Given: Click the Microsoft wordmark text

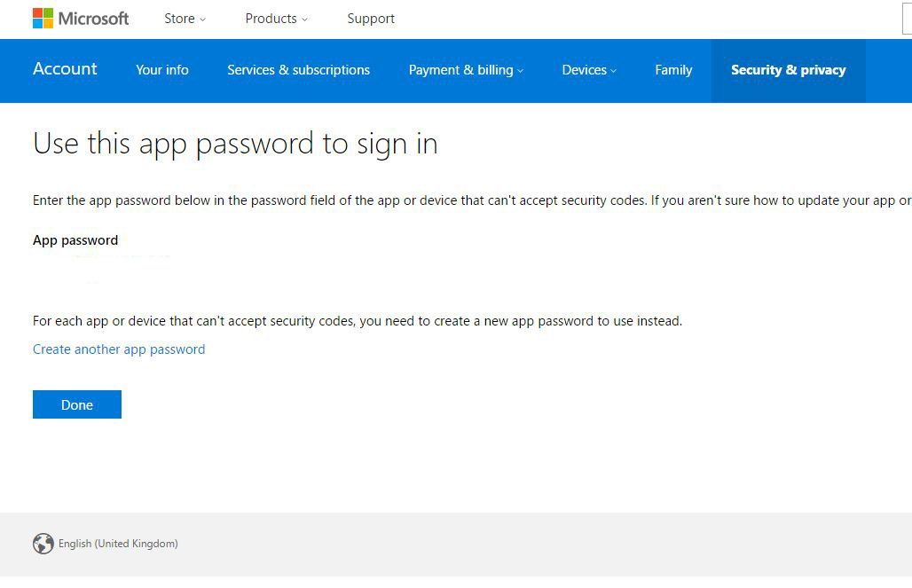Looking at the screenshot, I should pyautogui.click(x=92, y=18).
